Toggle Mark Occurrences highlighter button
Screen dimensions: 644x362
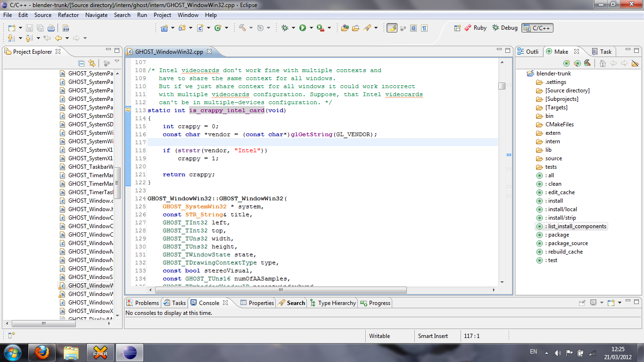(x=392, y=28)
